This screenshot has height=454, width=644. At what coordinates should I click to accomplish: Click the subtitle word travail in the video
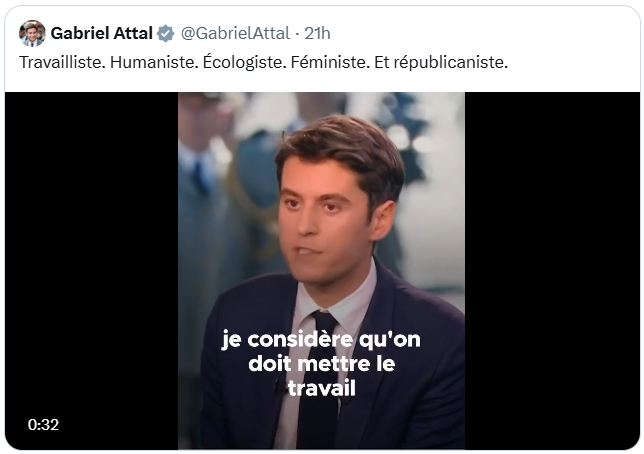[322, 388]
